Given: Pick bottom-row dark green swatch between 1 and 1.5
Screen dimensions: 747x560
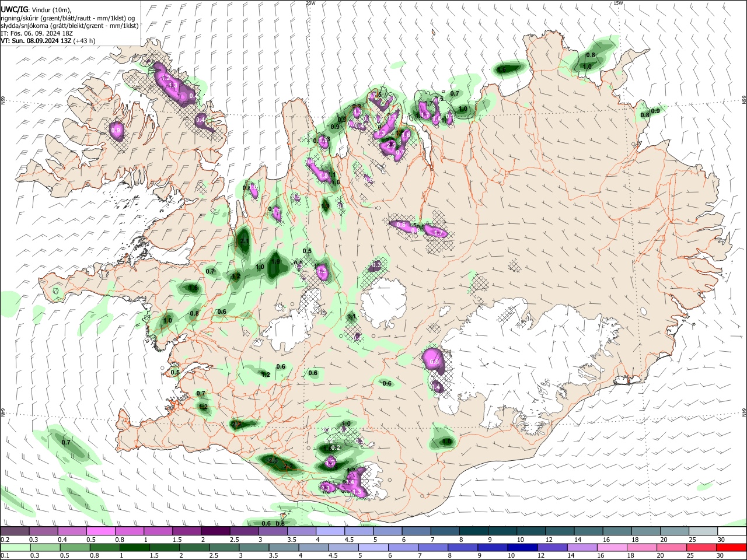Looking at the screenshot, I should tap(135, 547).
